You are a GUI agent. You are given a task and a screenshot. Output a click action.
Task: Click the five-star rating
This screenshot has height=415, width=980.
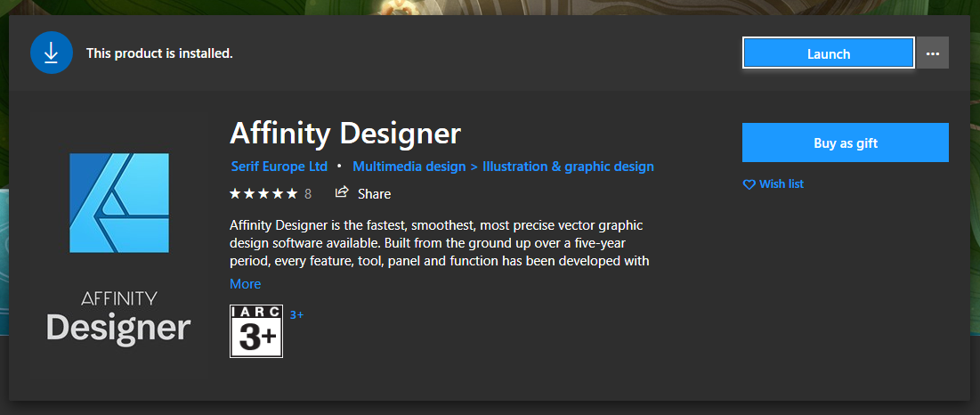coord(263,194)
